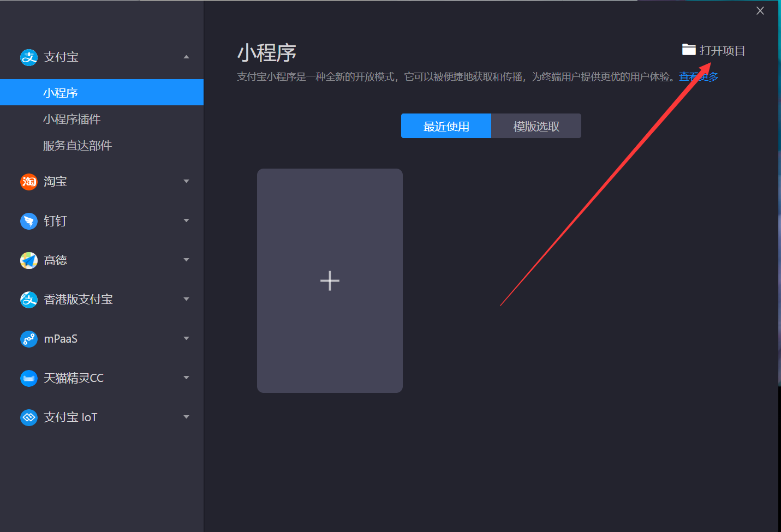Click the 高德 category label

[55, 260]
